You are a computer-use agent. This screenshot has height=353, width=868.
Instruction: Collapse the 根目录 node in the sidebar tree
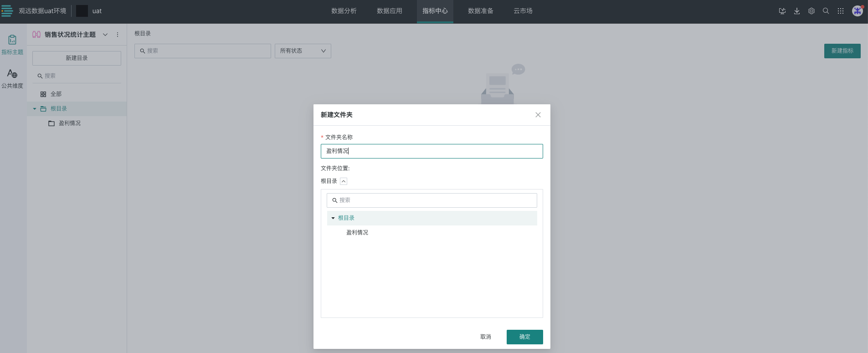point(35,109)
